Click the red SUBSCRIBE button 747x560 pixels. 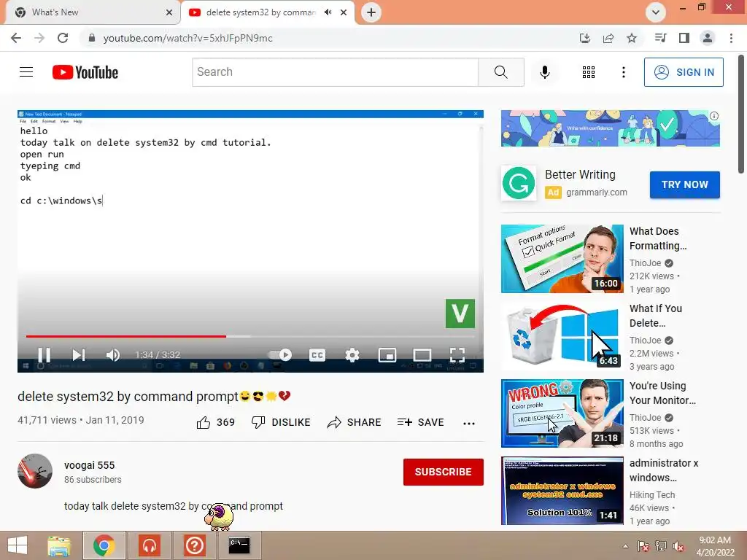(x=443, y=472)
